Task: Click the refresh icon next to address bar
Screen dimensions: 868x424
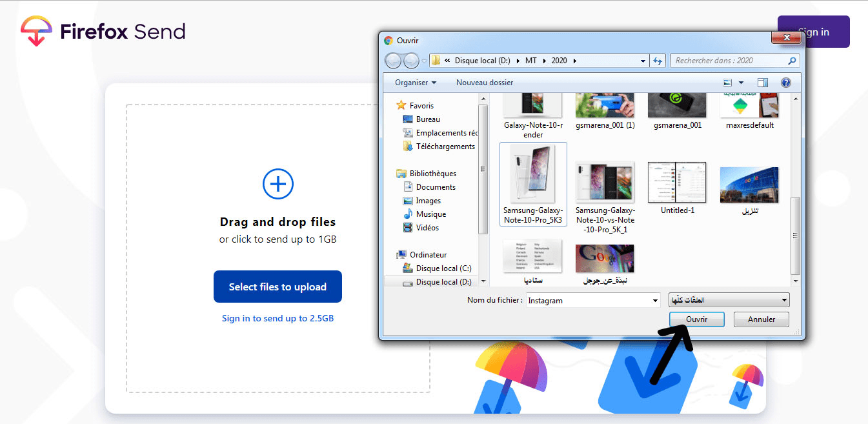Action: (658, 61)
